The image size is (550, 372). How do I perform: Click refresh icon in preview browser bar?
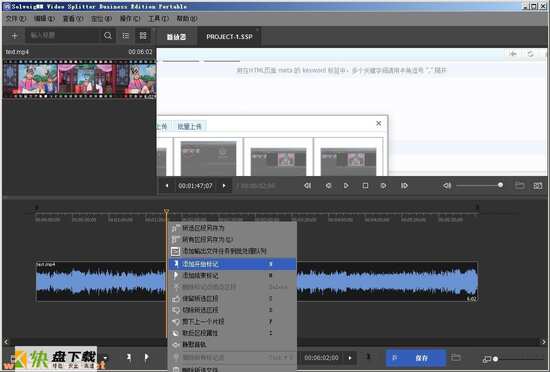pos(530,54)
